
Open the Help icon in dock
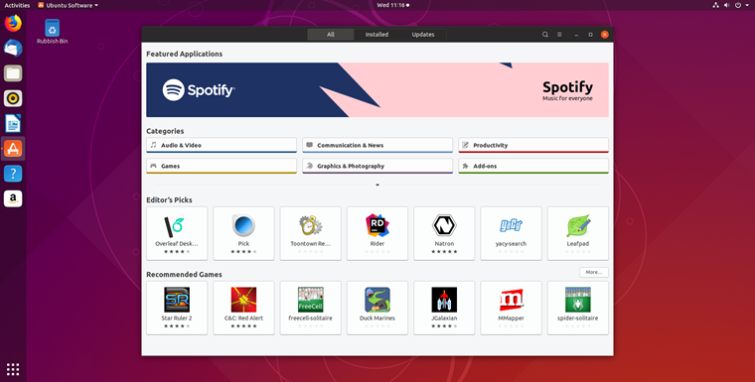(13, 173)
